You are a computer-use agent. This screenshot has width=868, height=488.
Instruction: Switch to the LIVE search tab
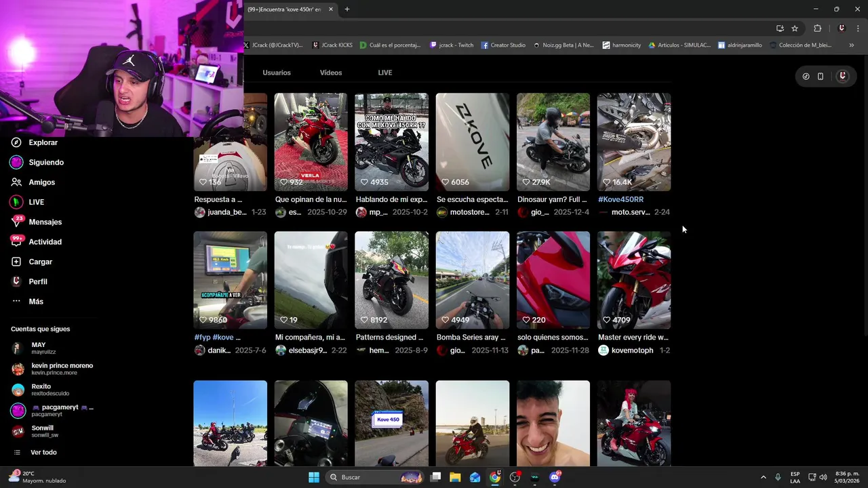pyautogui.click(x=385, y=73)
